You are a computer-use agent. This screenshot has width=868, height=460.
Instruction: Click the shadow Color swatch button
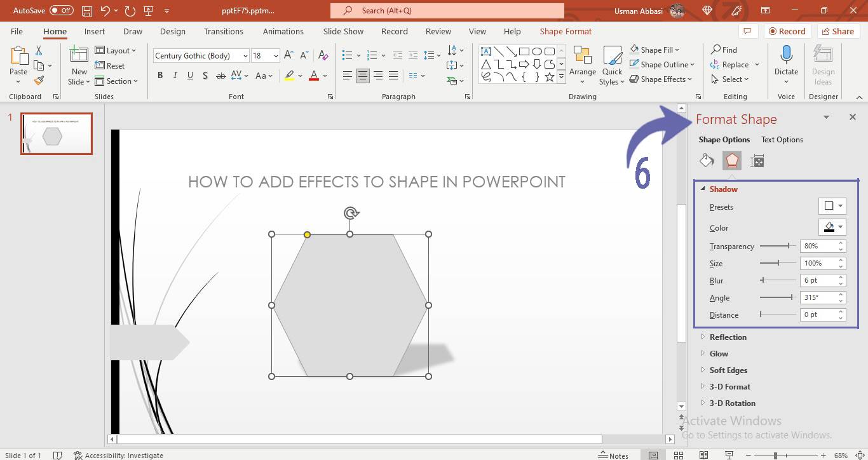pyautogui.click(x=832, y=227)
